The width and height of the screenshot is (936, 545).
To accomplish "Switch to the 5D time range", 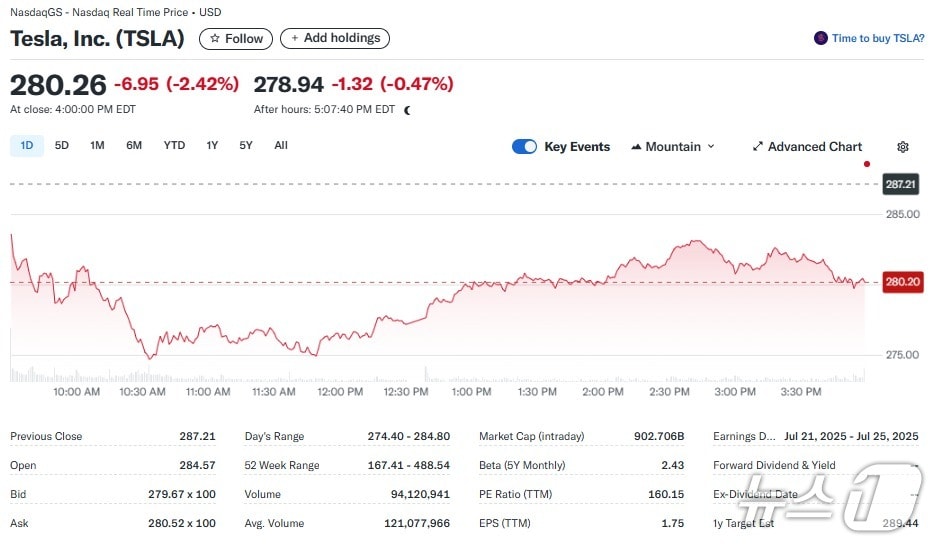I will tap(62, 146).
